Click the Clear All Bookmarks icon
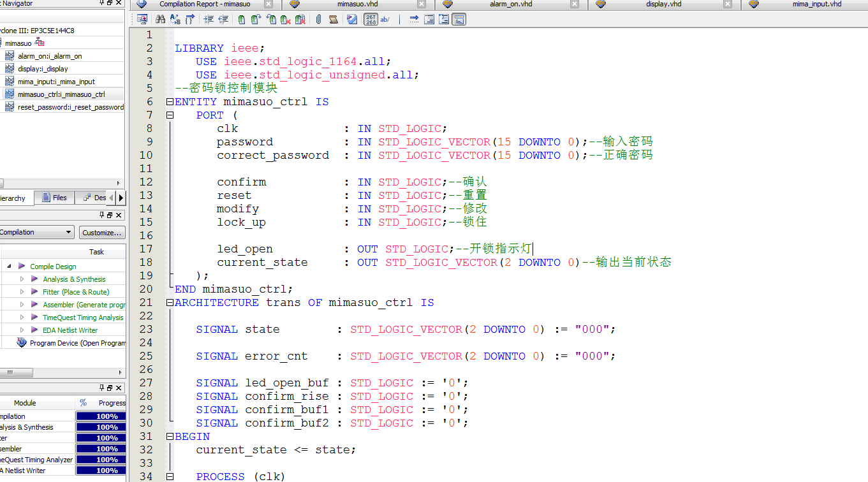The width and height of the screenshot is (868, 482). click(300, 19)
